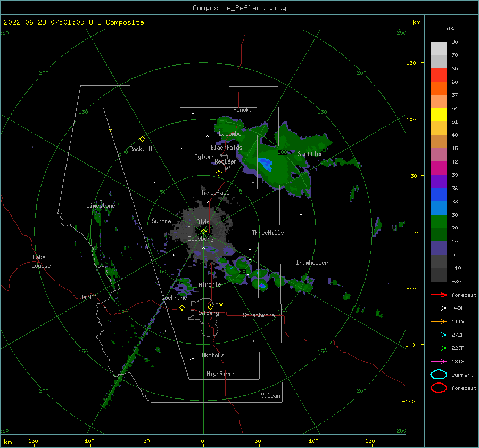Screen dimensions: 479x448
Task: Click the Cochrane town label
Action: [174, 298]
